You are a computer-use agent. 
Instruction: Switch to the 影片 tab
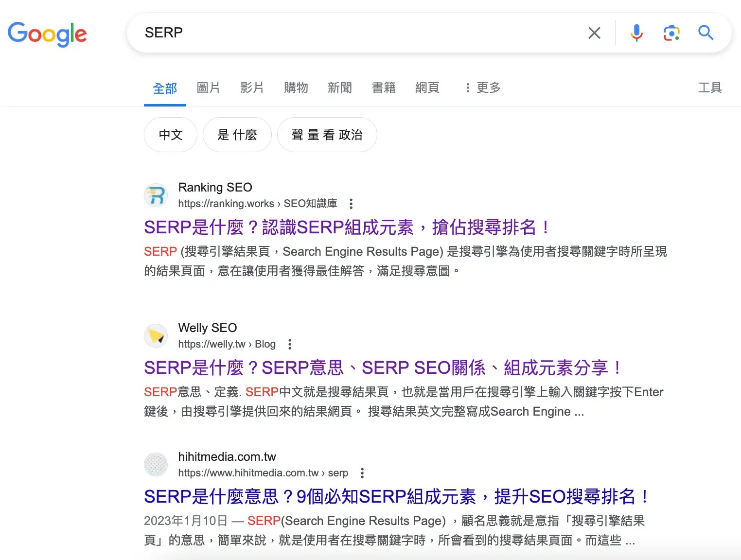[x=252, y=88]
